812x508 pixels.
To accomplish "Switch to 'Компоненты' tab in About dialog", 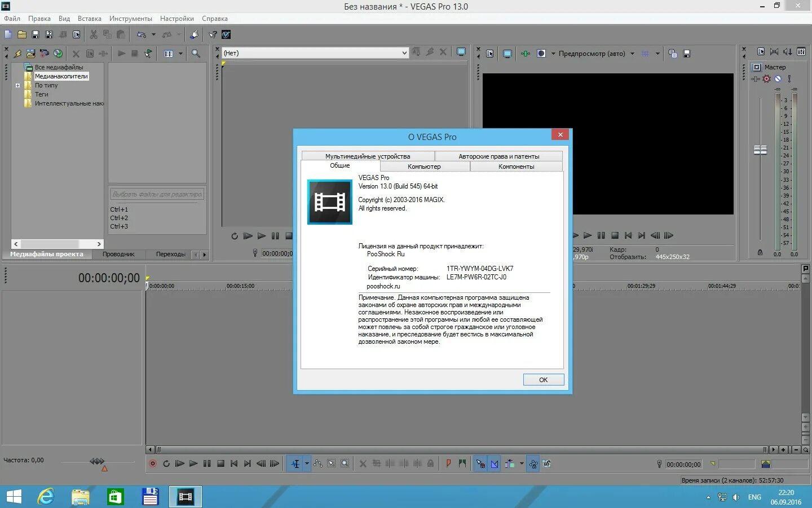I will pos(516,167).
